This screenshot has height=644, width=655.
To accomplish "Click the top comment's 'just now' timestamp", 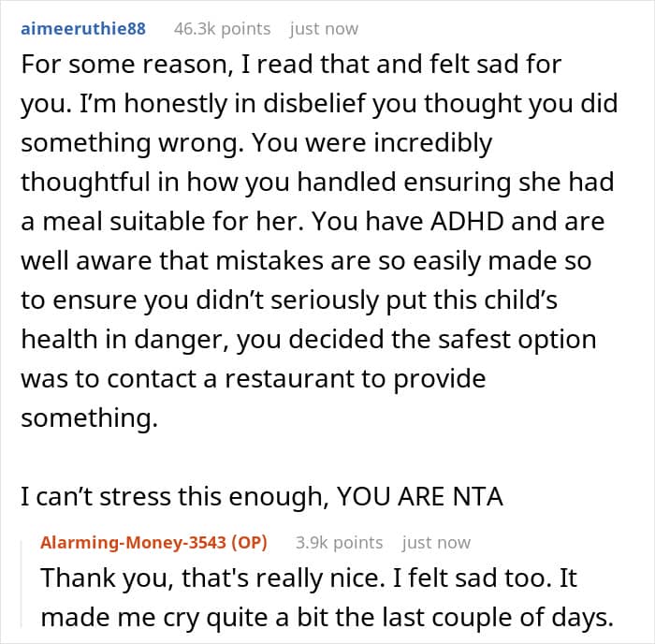I will (324, 29).
